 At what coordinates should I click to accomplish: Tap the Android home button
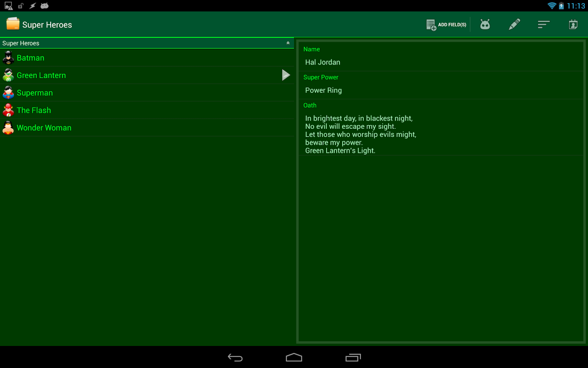[294, 358]
